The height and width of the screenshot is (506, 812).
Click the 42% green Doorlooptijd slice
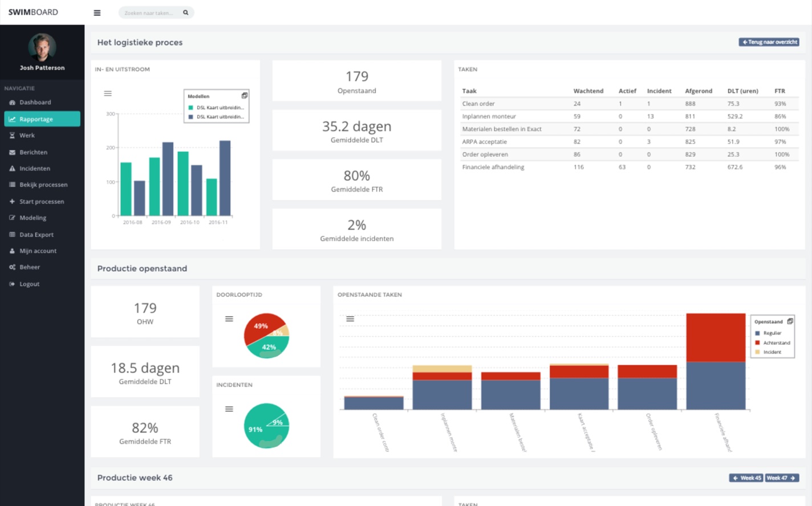pyautogui.click(x=268, y=347)
